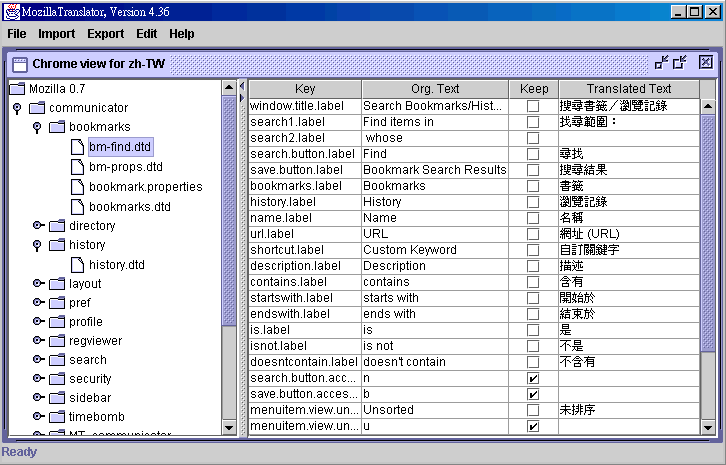
Task: Click the Key column header
Action: tap(305, 89)
